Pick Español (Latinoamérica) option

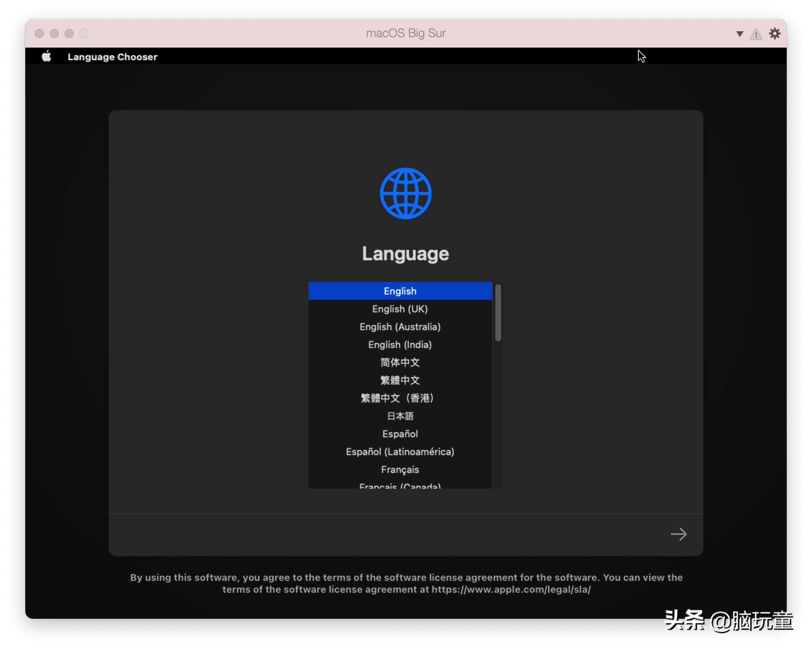click(x=400, y=451)
